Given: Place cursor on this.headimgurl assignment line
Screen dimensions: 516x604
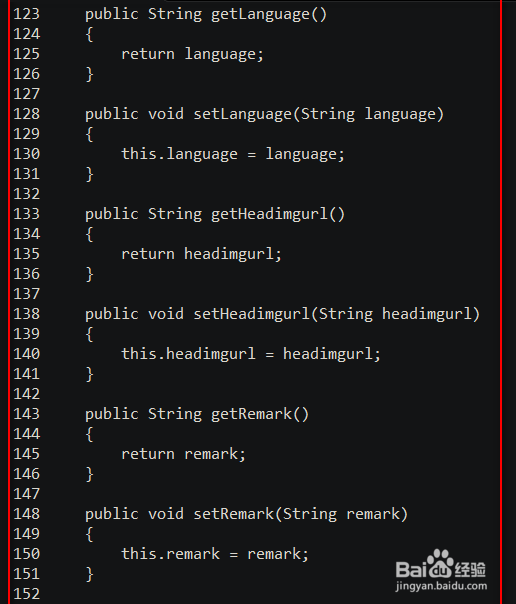Looking at the screenshot, I should click(251, 354).
